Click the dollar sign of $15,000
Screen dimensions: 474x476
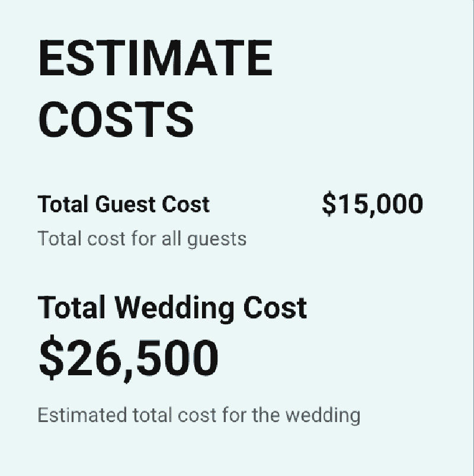(x=329, y=205)
